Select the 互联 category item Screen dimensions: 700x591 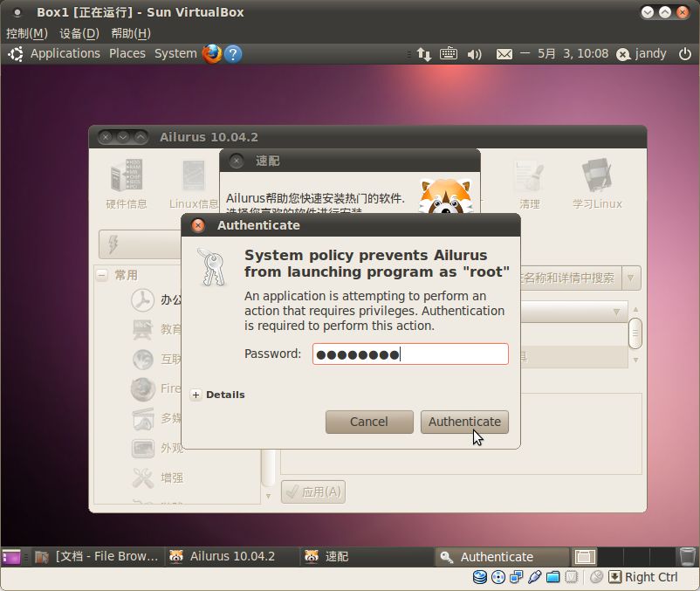click(156, 359)
